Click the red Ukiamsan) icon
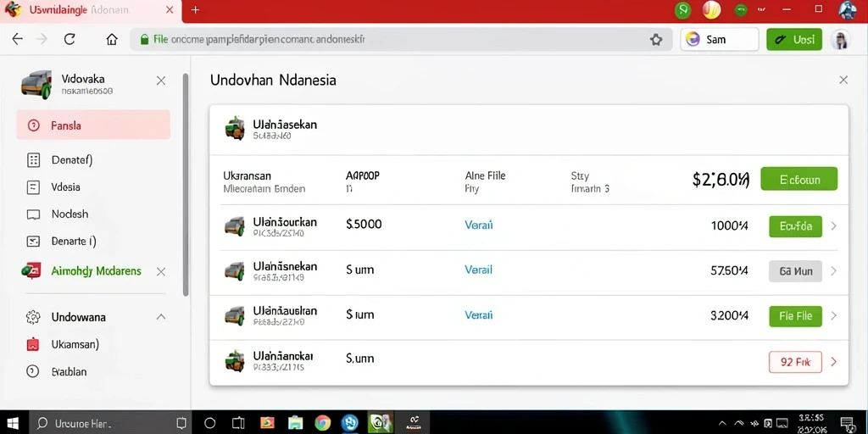Viewport: 868px width, 434px height. point(33,344)
